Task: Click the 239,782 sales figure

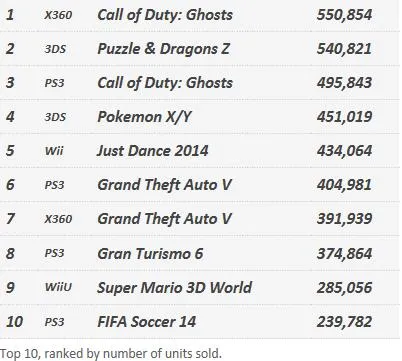Action: click(x=344, y=322)
